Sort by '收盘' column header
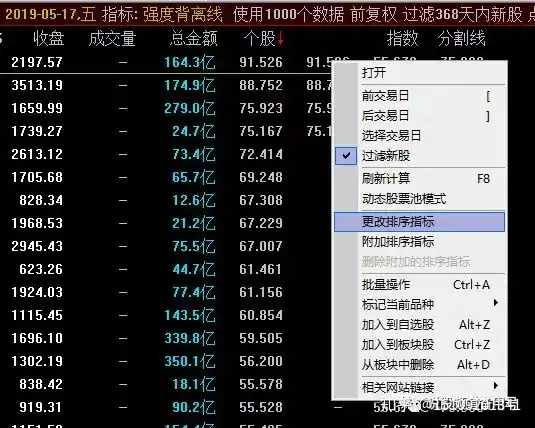This screenshot has height=428, width=535. pyautogui.click(x=48, y=38)
